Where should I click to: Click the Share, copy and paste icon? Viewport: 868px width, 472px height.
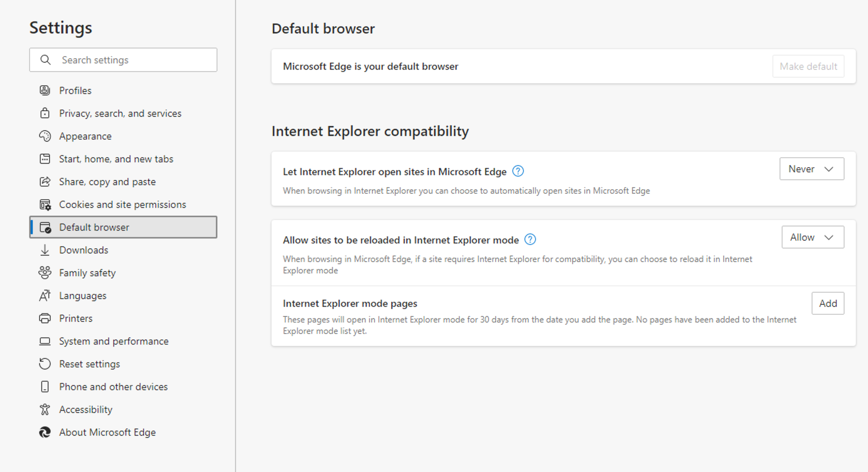click(45, 182)
